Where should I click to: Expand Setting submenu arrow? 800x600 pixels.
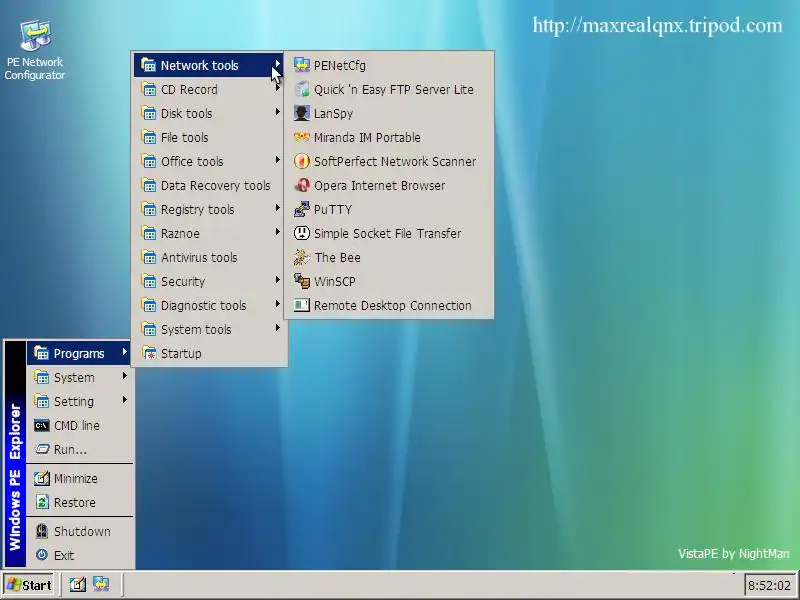coord(124,399)
